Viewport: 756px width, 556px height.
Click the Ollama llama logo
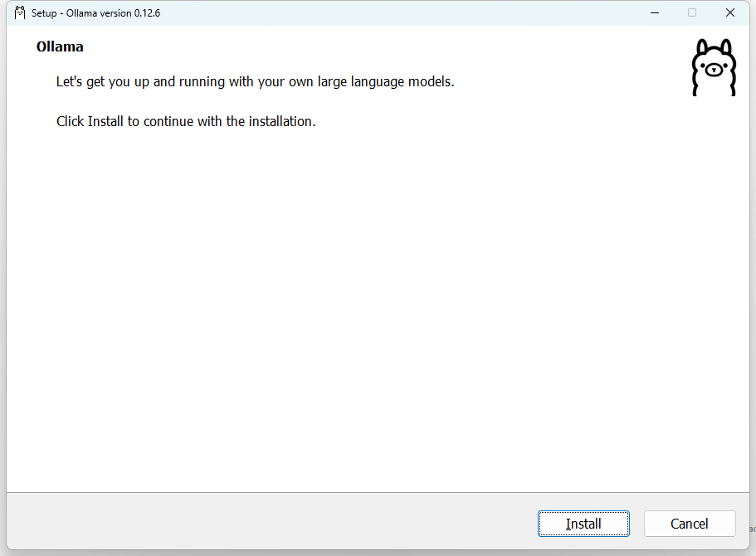pos(714,67)
